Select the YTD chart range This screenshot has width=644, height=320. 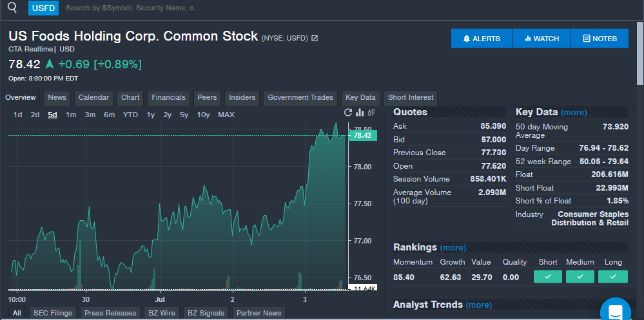point(131,115)
